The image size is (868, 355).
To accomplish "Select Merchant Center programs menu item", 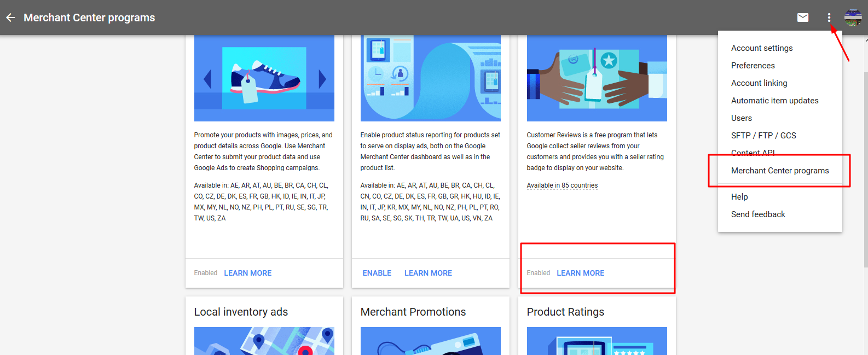I will click(x=780, y=171).
